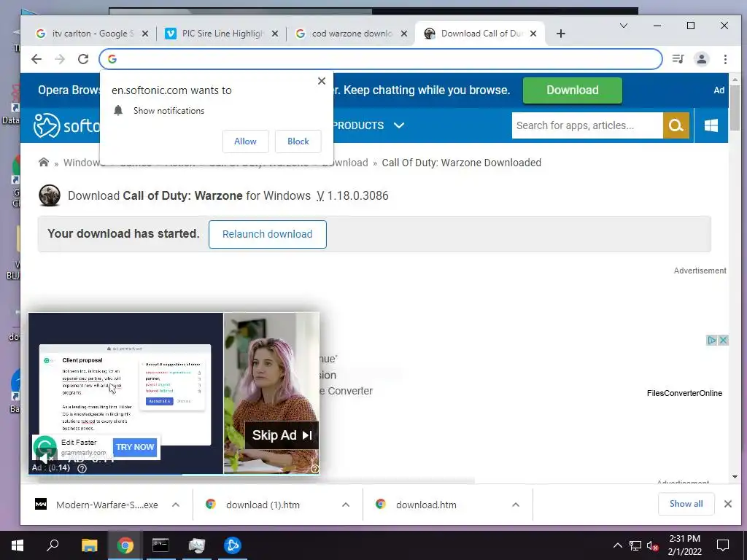The image size is (747, 560).
Task: Click the orange search magnifier button
Action: [x=676, y=125]
